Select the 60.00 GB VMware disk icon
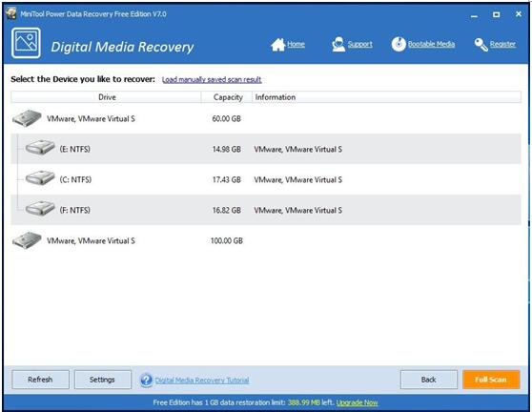 coord(27,118)
